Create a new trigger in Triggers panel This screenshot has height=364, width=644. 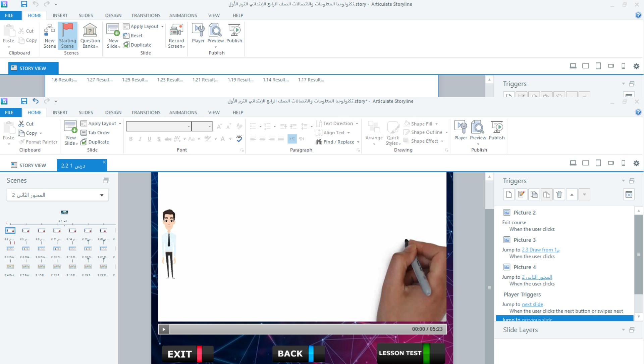coord(509,194)
